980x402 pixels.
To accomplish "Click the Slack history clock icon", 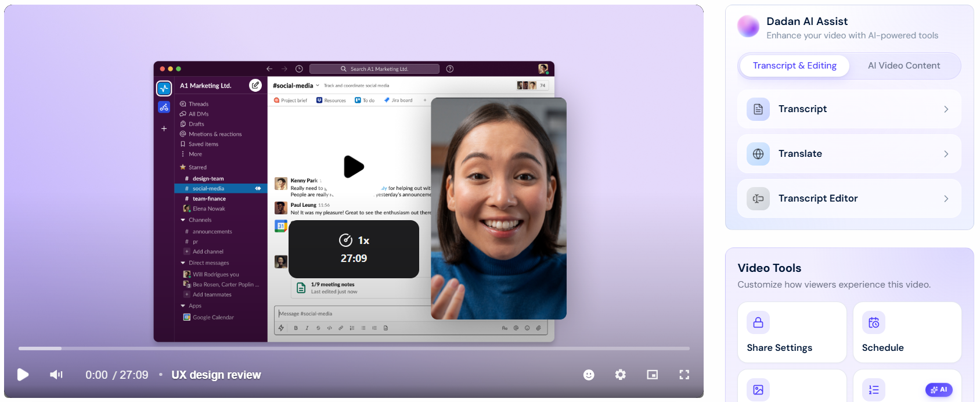I will pyautogui.click(x=299, y=69).
